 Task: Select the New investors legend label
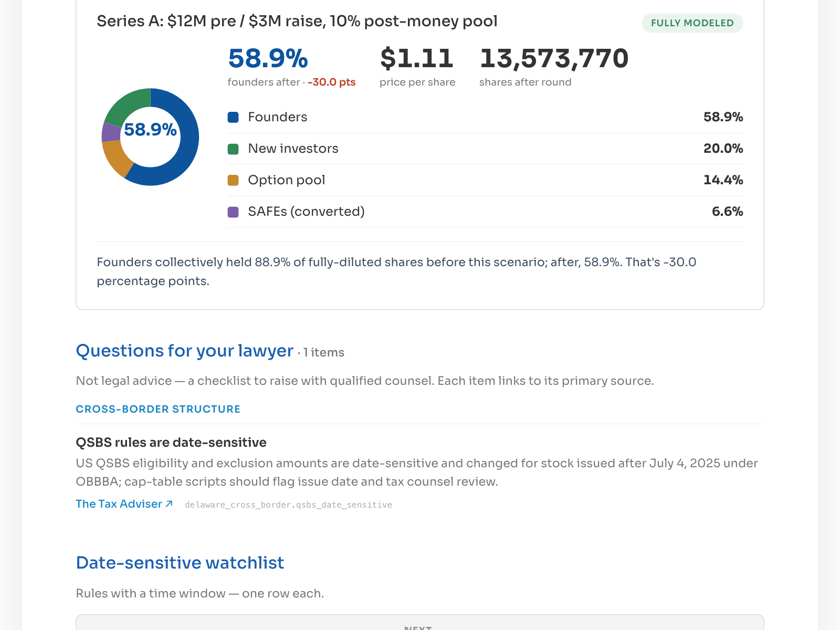[x=293, y=149]
